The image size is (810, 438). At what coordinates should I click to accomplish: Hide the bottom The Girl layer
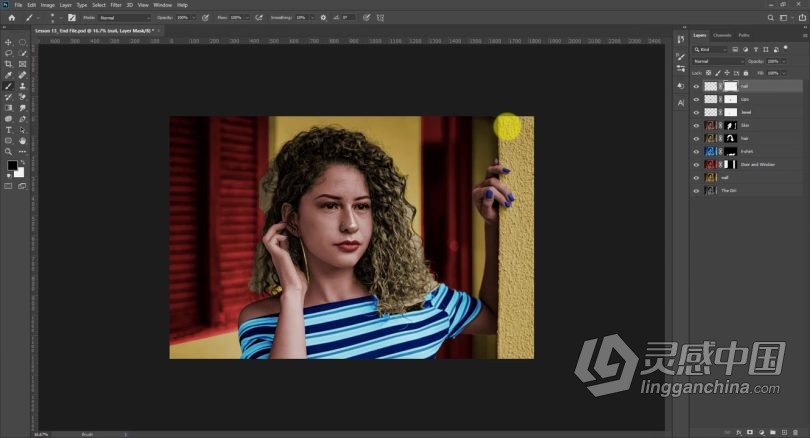pos(696,191)
